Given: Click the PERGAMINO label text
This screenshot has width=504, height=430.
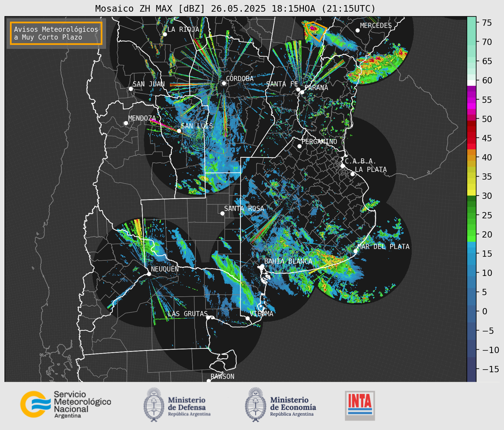Looking at the screenshot, I should [x=319, y=142].
